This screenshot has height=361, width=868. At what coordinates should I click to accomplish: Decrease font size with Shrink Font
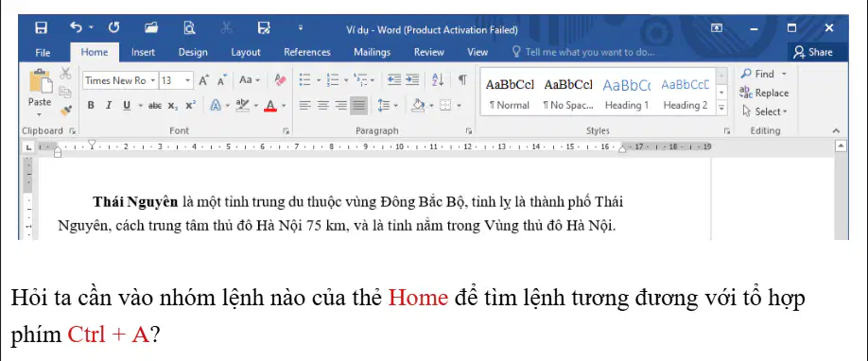pyautogui.click(x=222, y=81)
